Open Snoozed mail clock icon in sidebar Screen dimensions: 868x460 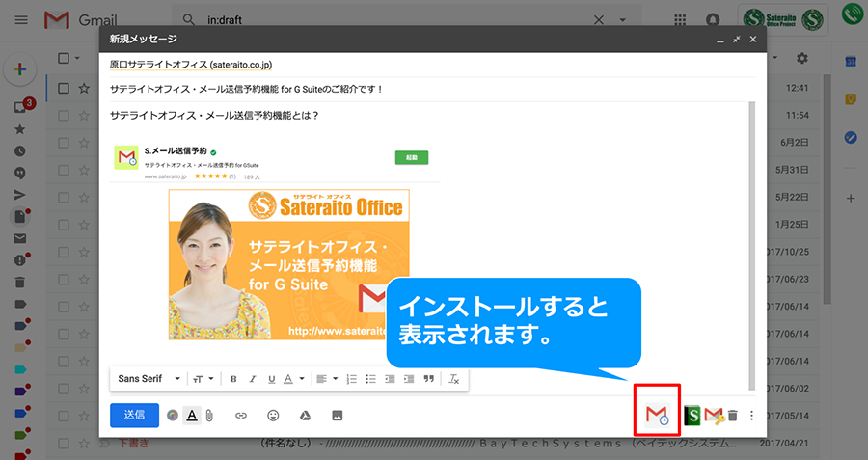(20, 151)
